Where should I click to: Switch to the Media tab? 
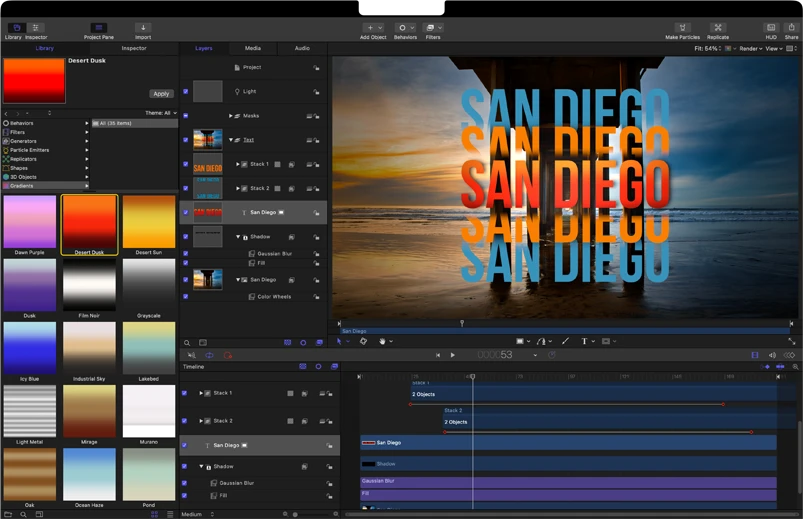pyautogui.click(x=252, y=48)
